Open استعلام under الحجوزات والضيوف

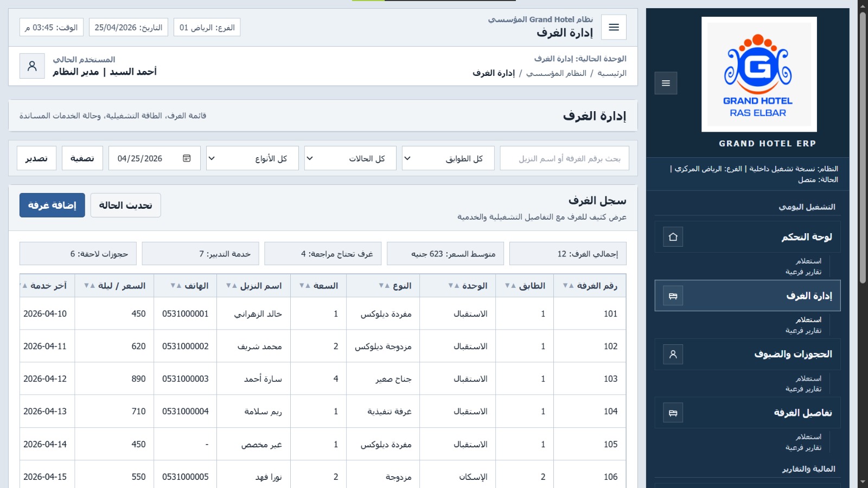(808, 378)
